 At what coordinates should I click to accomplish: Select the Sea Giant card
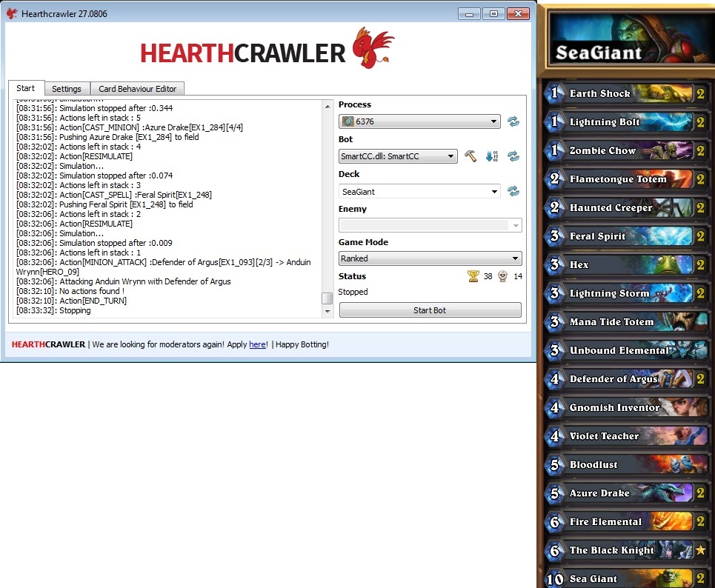[x=626, y=578]
